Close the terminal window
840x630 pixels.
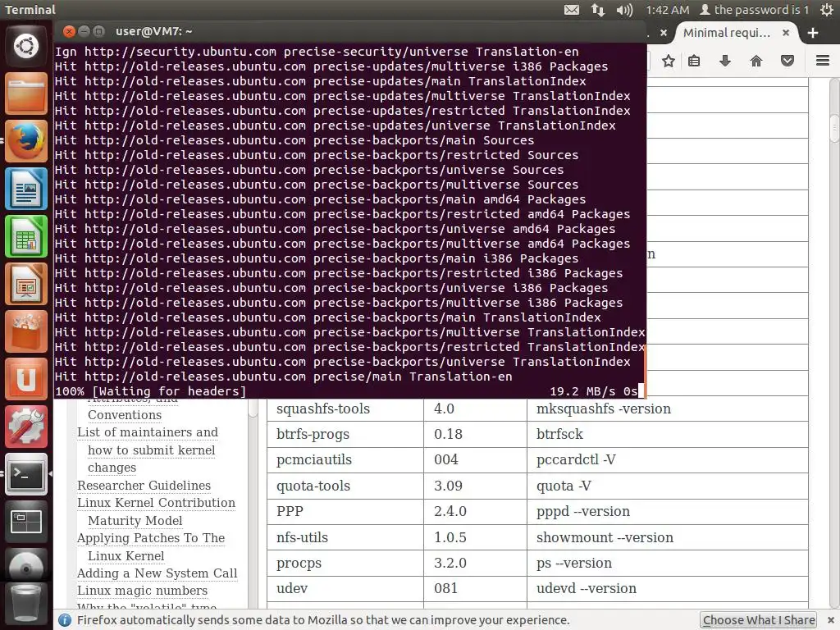pyautogui.click(x=69, y=31)
